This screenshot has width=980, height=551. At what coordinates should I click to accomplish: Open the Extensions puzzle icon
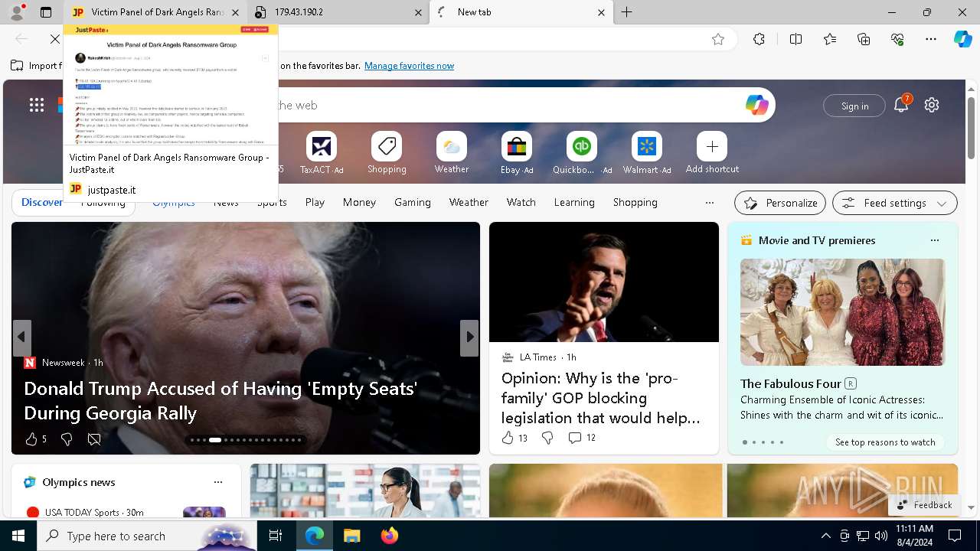pyautogui.click(x=759, y=39)
